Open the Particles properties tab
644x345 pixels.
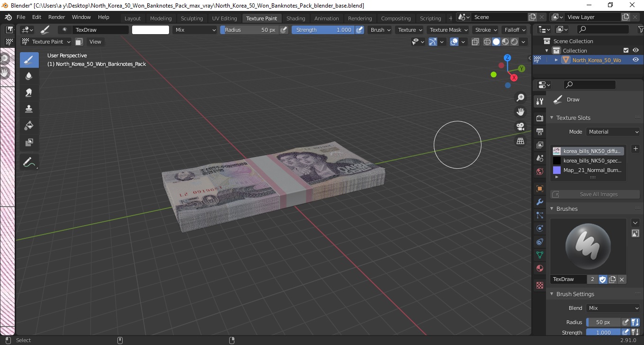(539, 215)
